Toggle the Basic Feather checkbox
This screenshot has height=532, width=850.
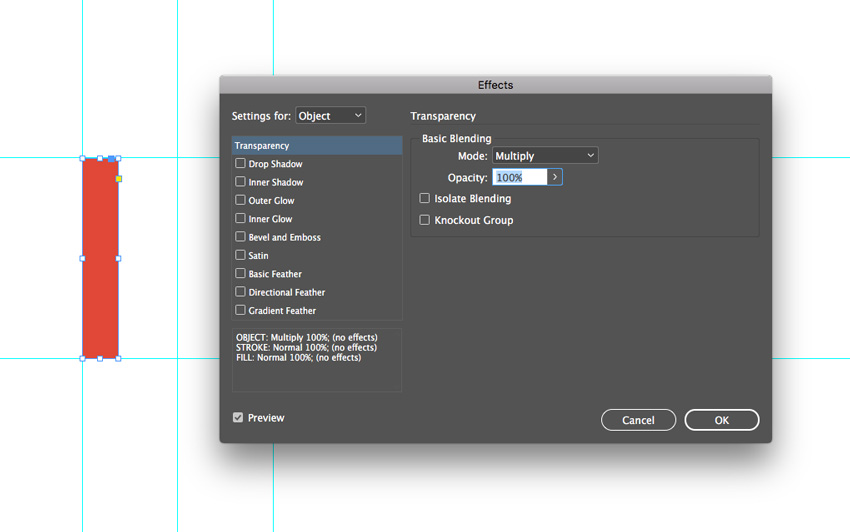coord(240,273)
